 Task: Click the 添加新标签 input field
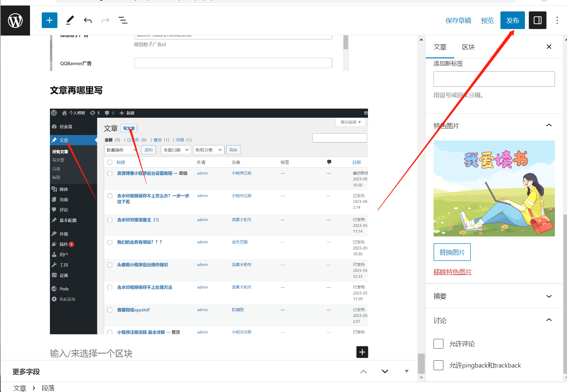[494, 79]
